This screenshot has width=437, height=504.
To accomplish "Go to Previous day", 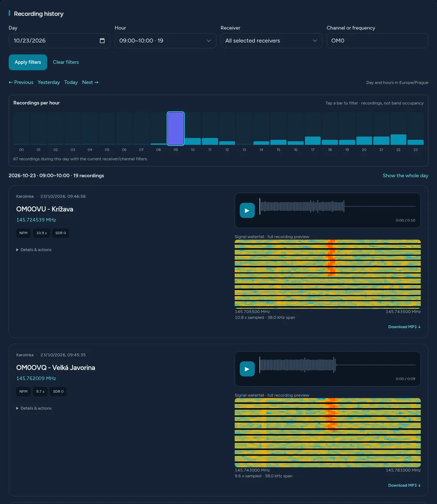I will click(21, 82).
